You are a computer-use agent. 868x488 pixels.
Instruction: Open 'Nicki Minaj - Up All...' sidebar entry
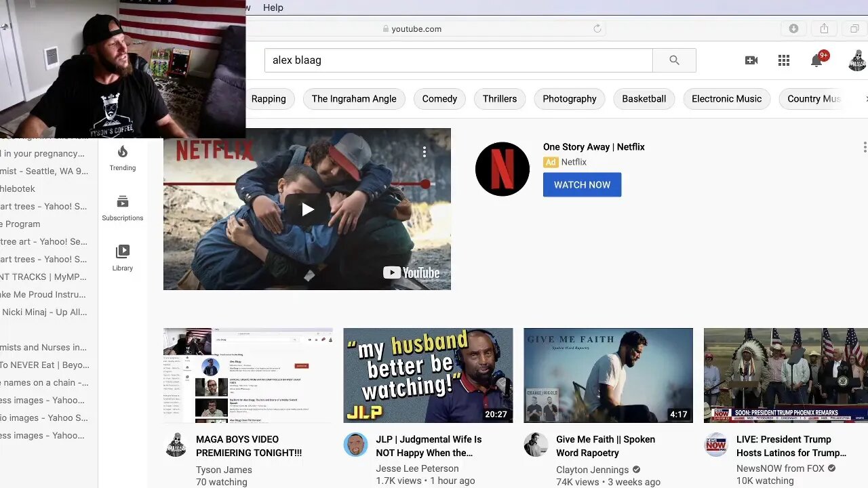click(x=45, y=312)
